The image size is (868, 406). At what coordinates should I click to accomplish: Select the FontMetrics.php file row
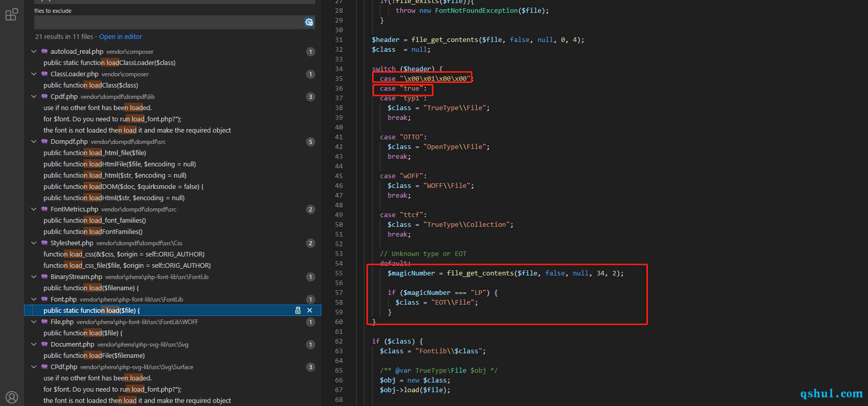172,209
